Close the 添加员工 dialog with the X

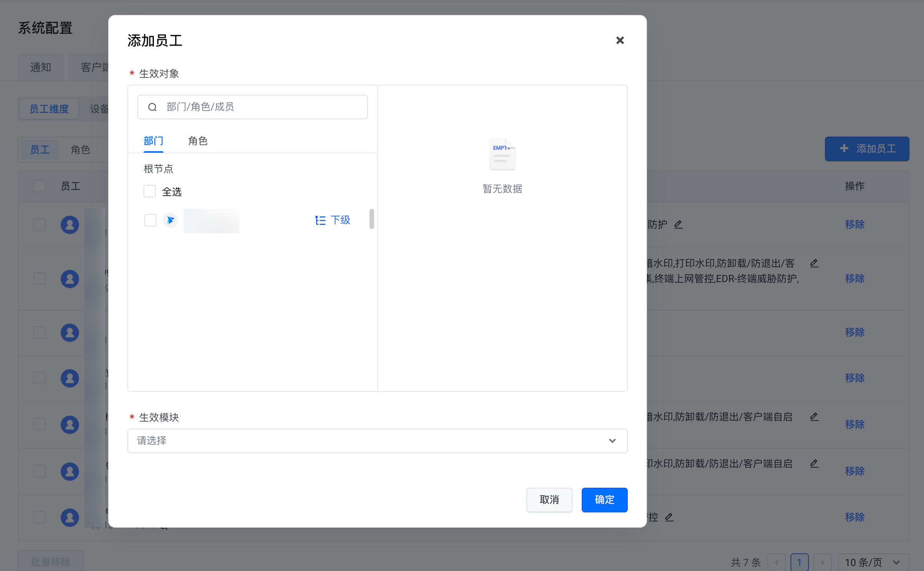coord(620,40)
